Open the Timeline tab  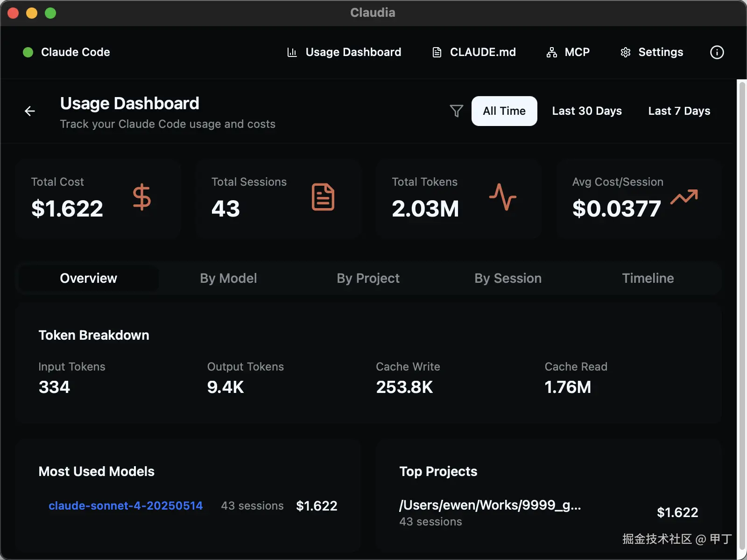pos(648,278)
